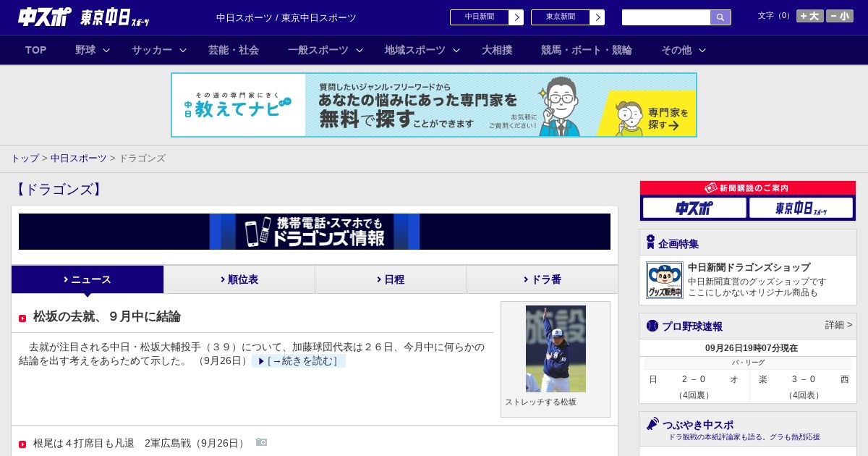Switch to the ドラ番 tab
The width and height of the screenshot is (868, 456).
pyautogui.click(x=542, y=279)
